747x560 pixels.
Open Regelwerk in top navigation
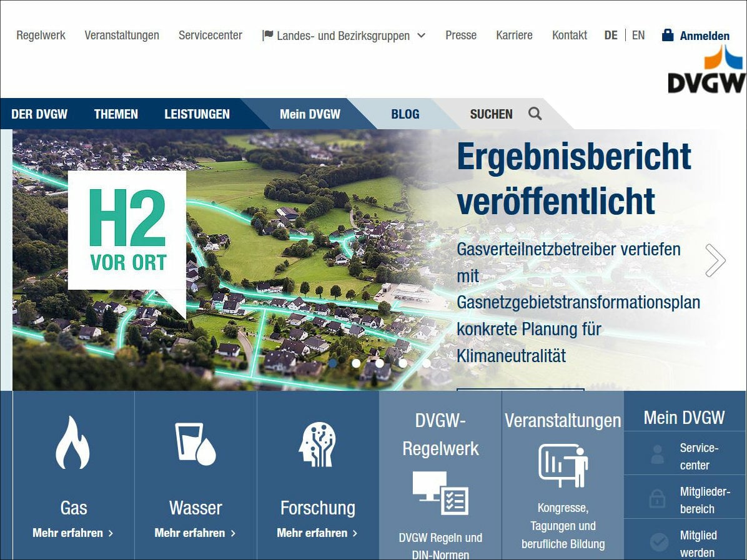[x=41, y=35]
